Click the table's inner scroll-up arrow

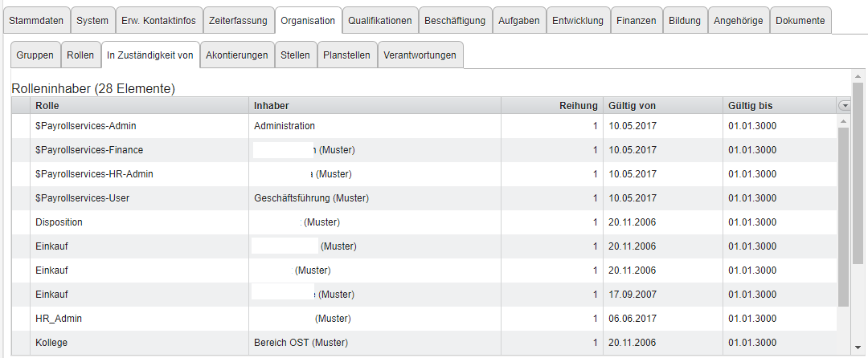[844, 121]
